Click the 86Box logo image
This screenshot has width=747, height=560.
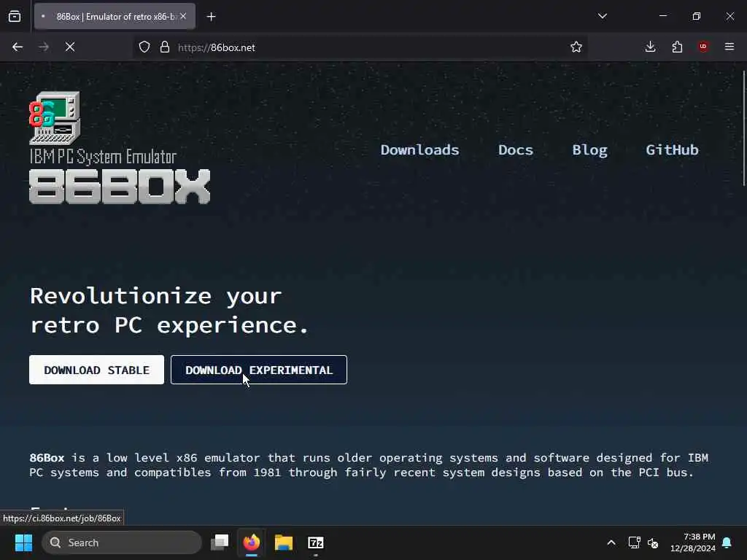(119, 147)
